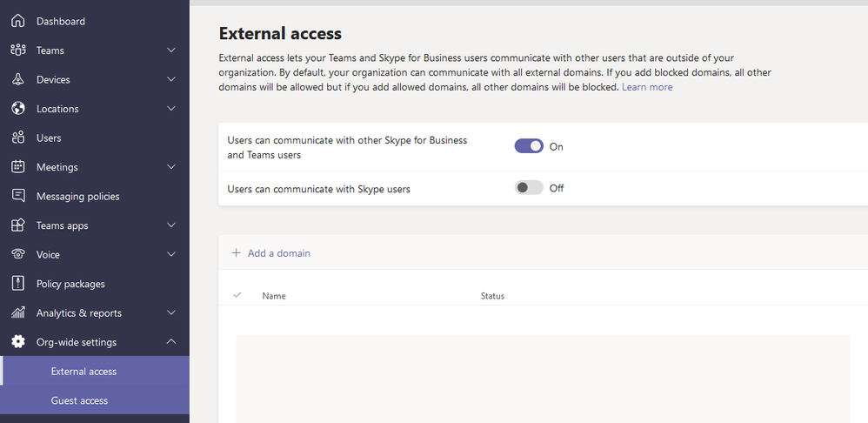Click the Meetings calendar icon
The height and width of the screenshot is (423, 868).
pyautogui.click(x=17, y=167)
